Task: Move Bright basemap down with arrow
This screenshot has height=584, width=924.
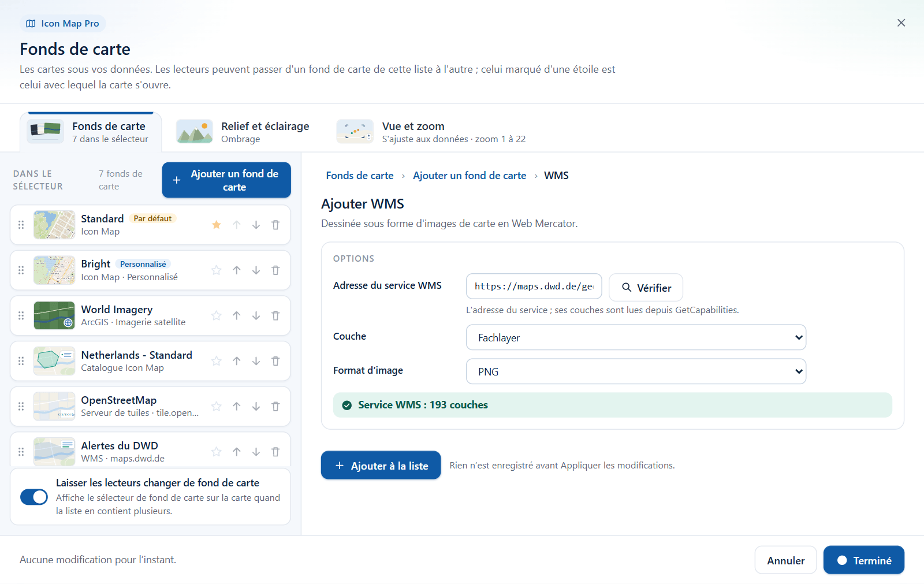Action: (x=256, y=270)
